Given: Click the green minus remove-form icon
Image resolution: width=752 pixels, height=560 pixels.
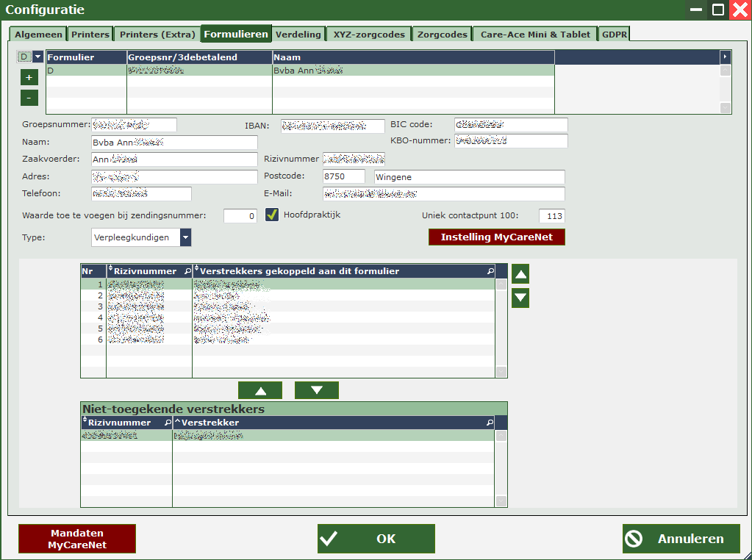Looking at the screenshot, I should tap(29, 97).
